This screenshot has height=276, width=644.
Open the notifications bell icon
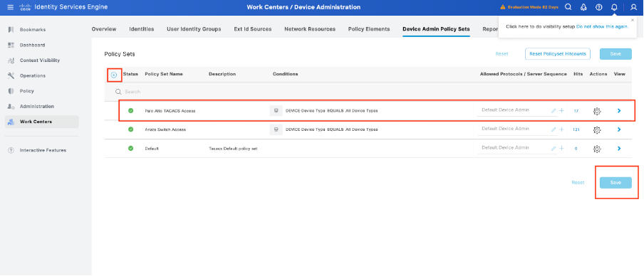pyautogui.click(x=614, y=7)
